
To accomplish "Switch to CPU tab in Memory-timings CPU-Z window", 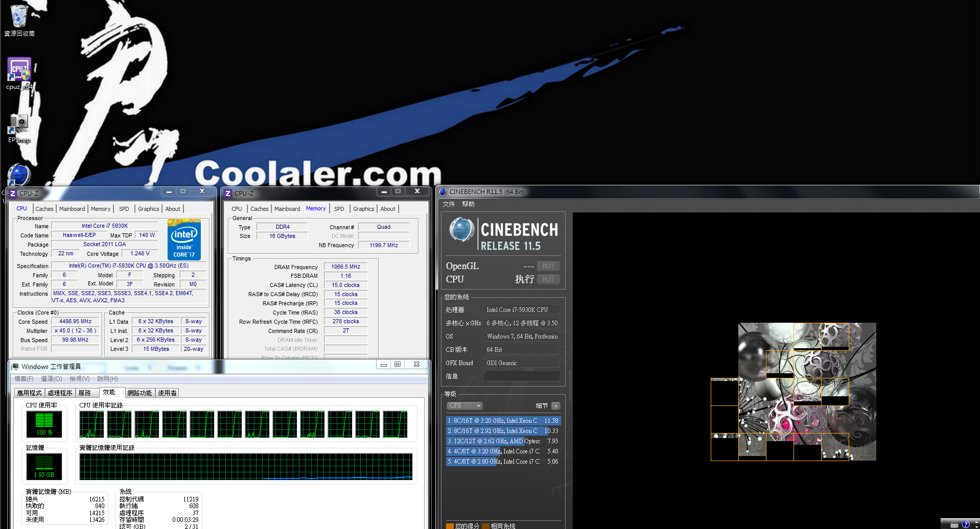I will (x=237, y=209).
